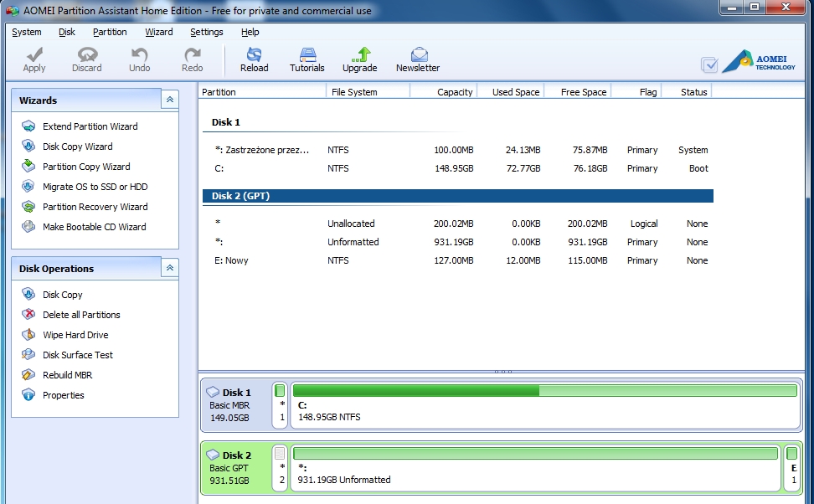Select the Unallocated 200.02MB row

[x=458, y=224]
